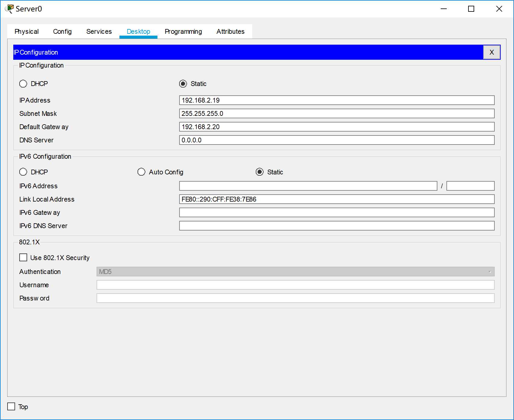Minimize the Server0 window
Image resolution: width=514 pixels, height=420 pixels.
(444, 9)
